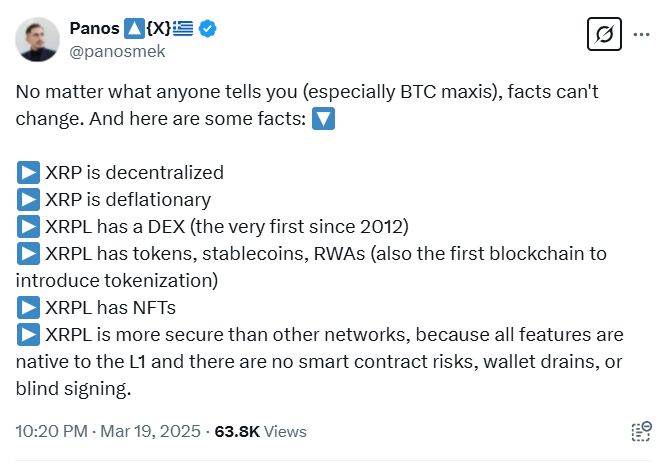Click the @panosmek handle
This screenshot has width=661, height=465.
pyautogui.click(x=117, y=51)
